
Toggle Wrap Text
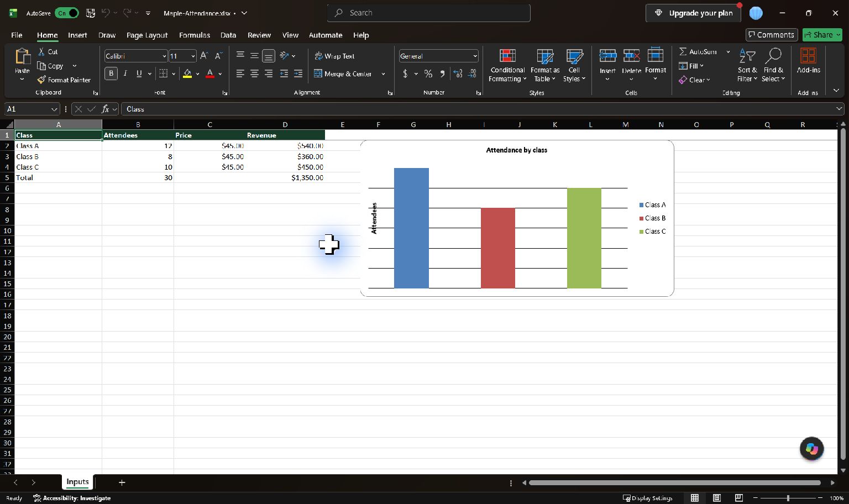[x=334, y=56]
